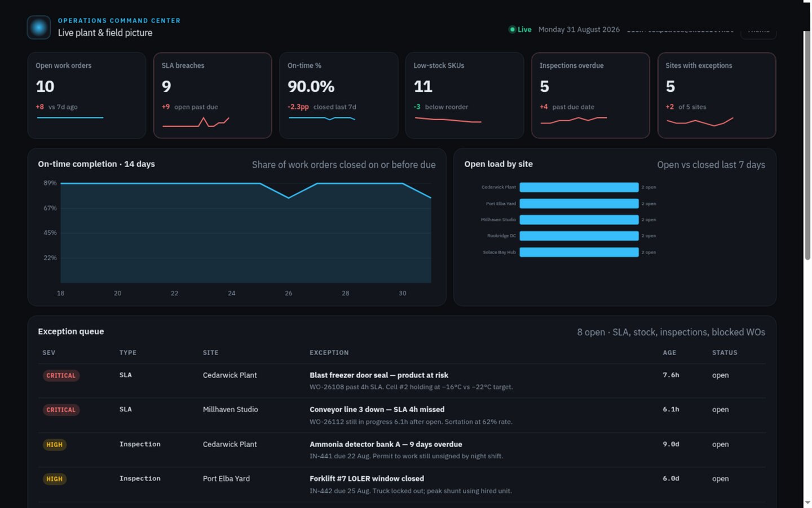Click the '+2 of 5 sites' delta text

(686, 107)
